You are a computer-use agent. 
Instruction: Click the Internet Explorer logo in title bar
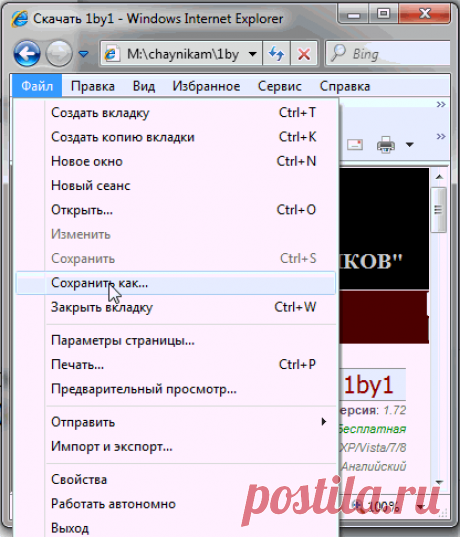(20, 18)
